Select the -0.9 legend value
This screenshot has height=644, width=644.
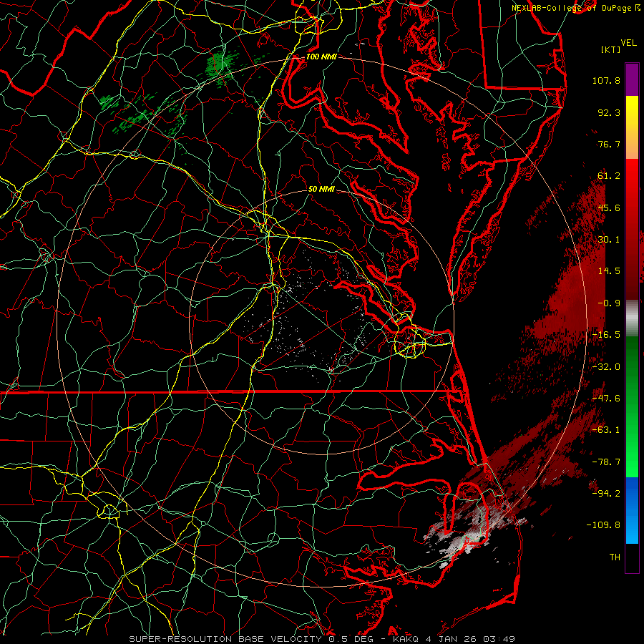coord(609,303)
